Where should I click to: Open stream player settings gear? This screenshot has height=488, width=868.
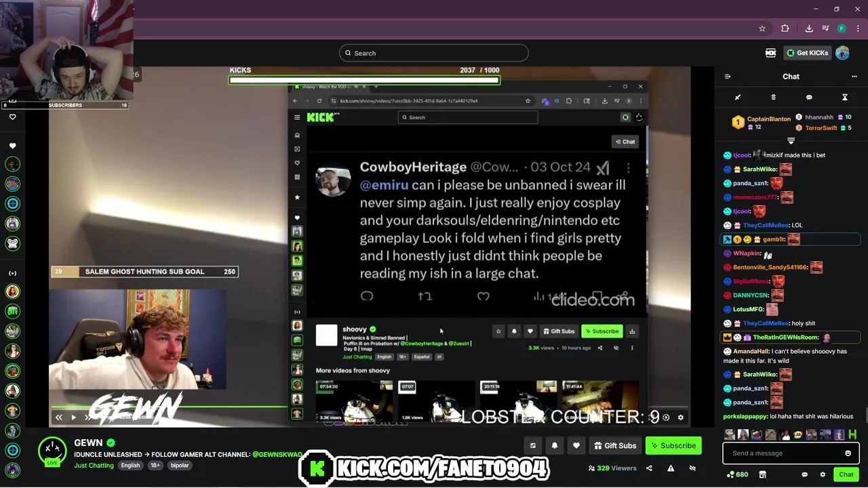coord(681,418)
